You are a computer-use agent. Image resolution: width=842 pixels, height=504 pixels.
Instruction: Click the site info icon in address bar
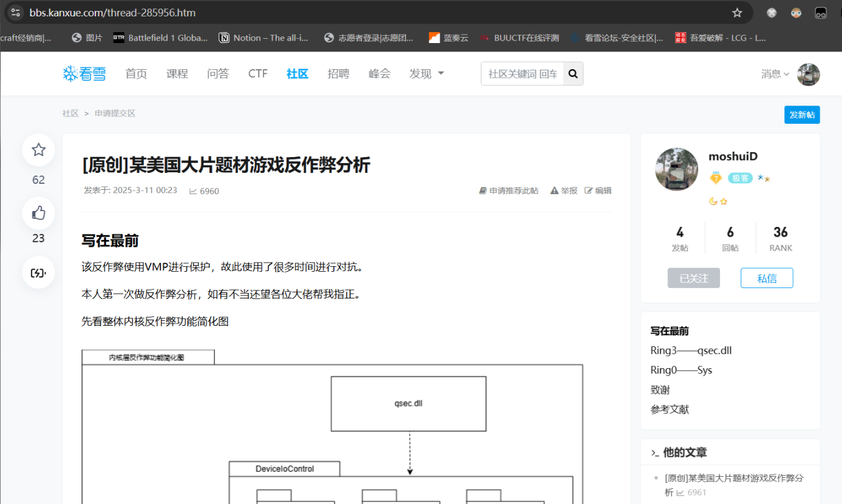(x=16, y=12)
